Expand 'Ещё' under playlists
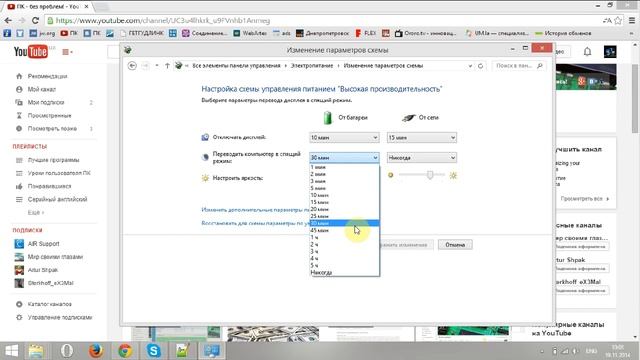This screenshot has width=640, height=360. click(x=36, y=213)
